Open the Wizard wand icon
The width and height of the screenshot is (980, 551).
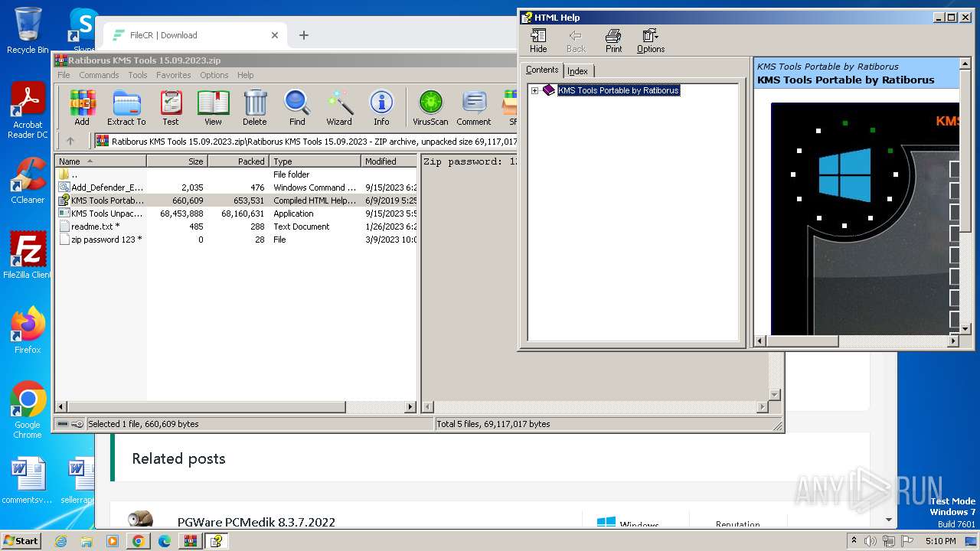[339, 107]
